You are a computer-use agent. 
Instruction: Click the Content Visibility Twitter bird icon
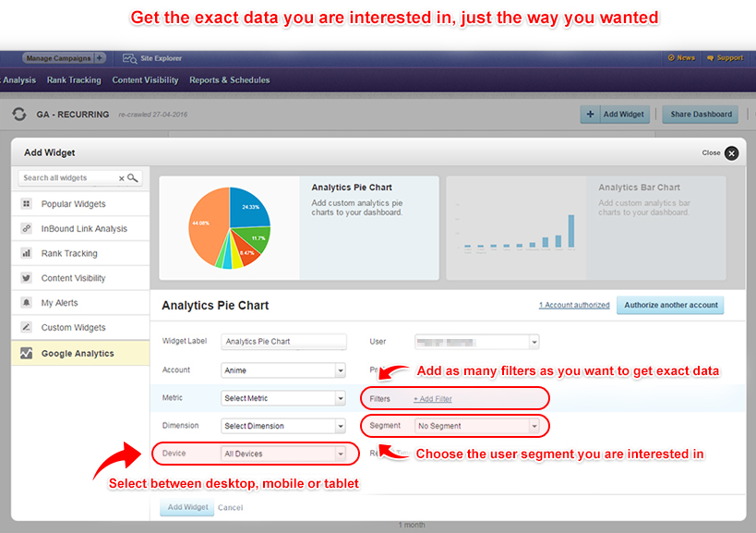[27, 278]
